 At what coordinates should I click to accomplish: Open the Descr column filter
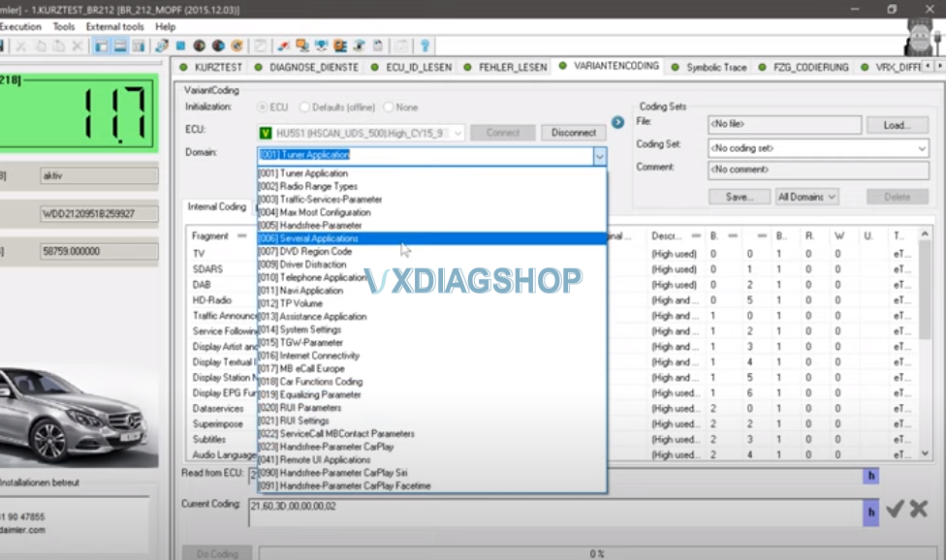(696, 235)
